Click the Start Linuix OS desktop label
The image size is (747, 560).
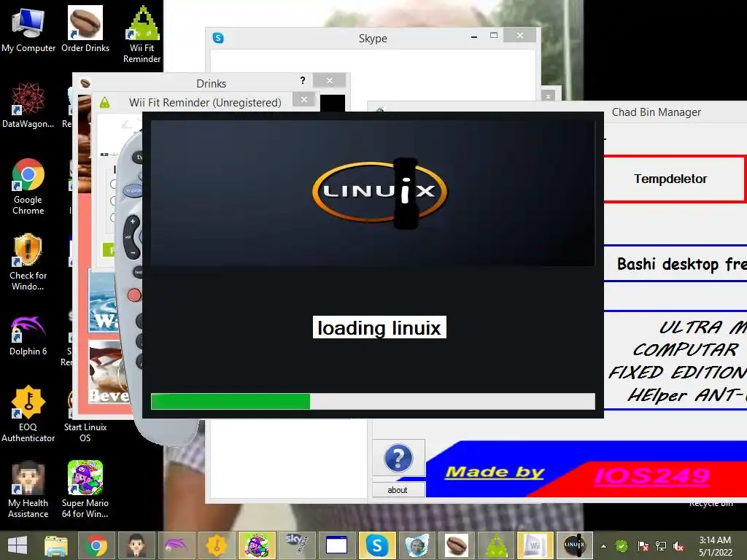click(x=85, y=432)
